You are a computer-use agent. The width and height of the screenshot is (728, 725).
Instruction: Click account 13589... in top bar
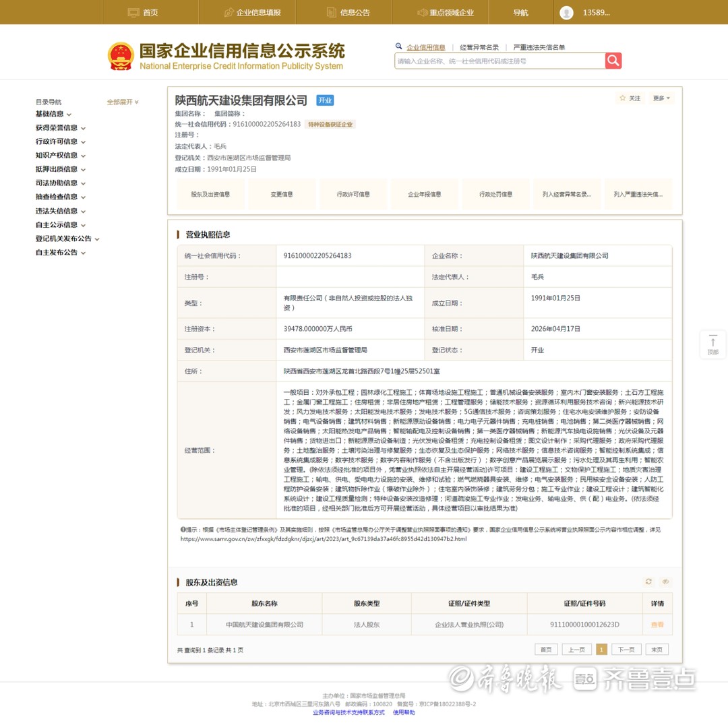[596, 13]
